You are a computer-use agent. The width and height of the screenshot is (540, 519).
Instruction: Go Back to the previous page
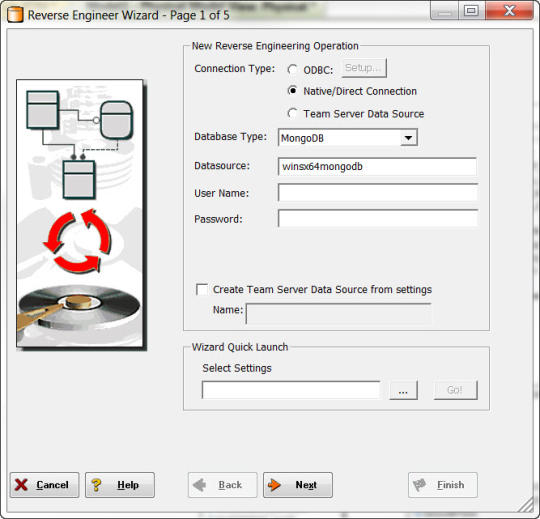[x=222, y=485]
